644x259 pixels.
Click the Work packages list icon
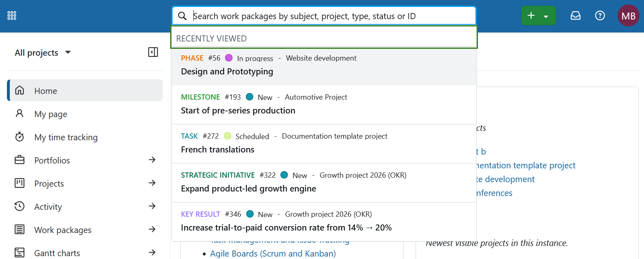(x=20, y=229)
